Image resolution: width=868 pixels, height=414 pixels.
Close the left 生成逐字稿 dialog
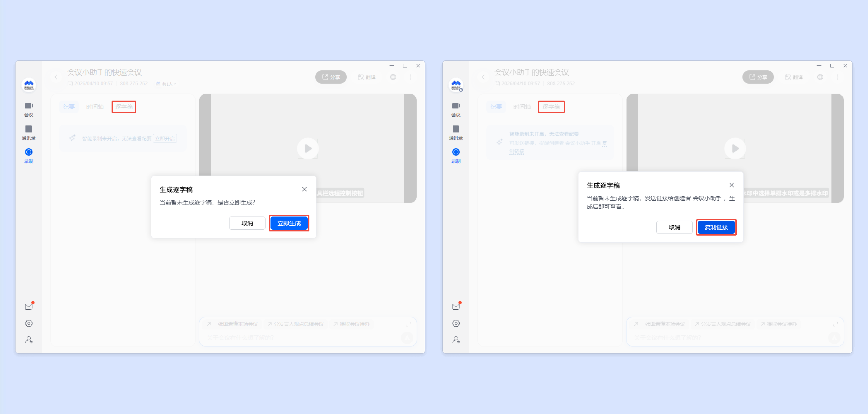tap(304, 189)
